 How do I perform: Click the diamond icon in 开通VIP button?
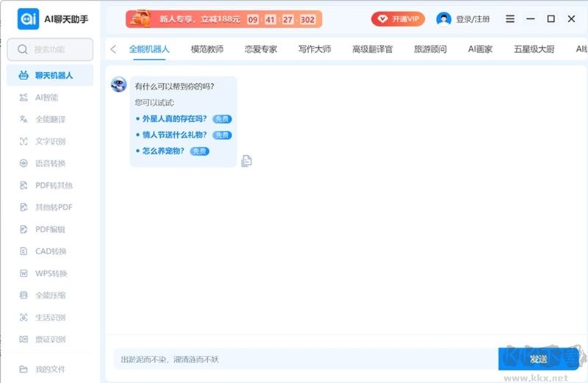point(382,19)
